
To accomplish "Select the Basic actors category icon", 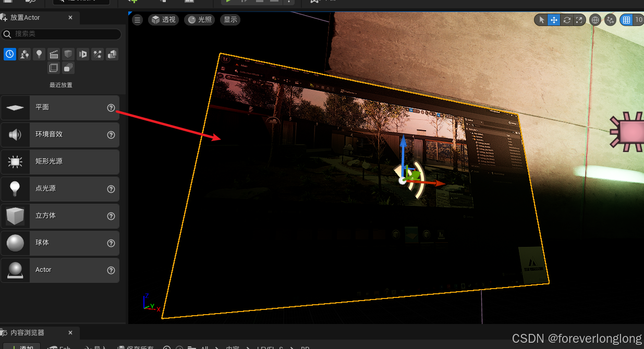I will 25,54.
